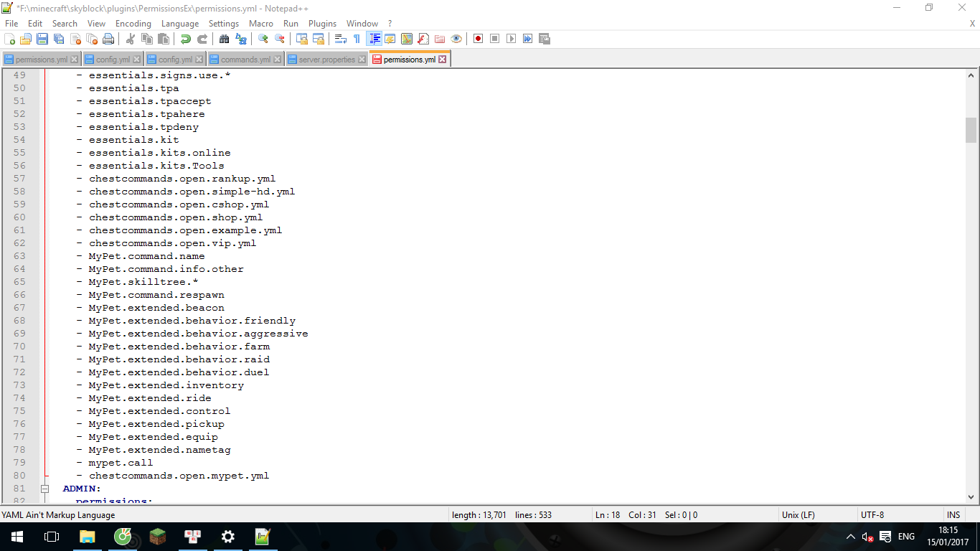Open Find using the binoculars icon
Image resolution: width=980 pixels, height=551 pixels.
[x=225, y=39]
